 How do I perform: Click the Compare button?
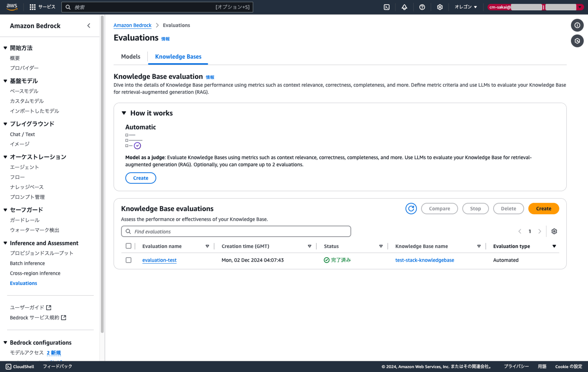[x=439, y=209]
